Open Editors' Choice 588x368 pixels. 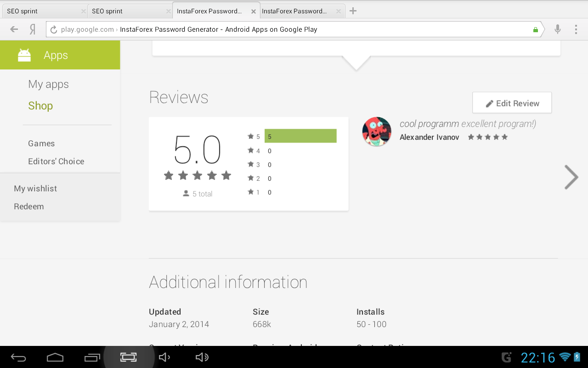pos(56,161)
